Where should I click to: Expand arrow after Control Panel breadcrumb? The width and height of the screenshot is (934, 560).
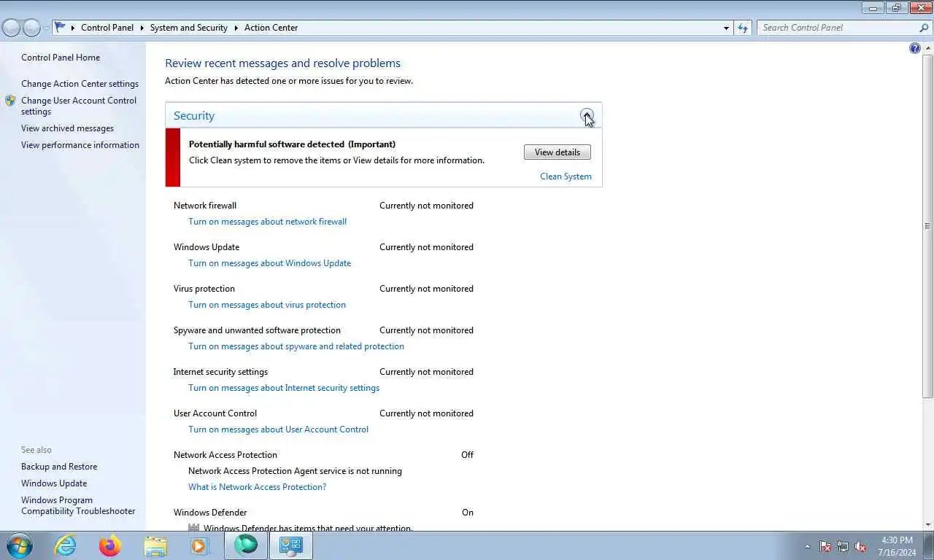coord(142,28)
